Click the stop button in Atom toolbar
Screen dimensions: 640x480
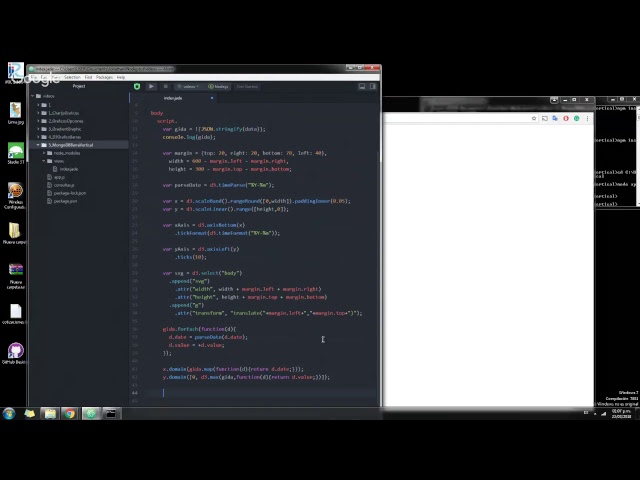point(166,86)
